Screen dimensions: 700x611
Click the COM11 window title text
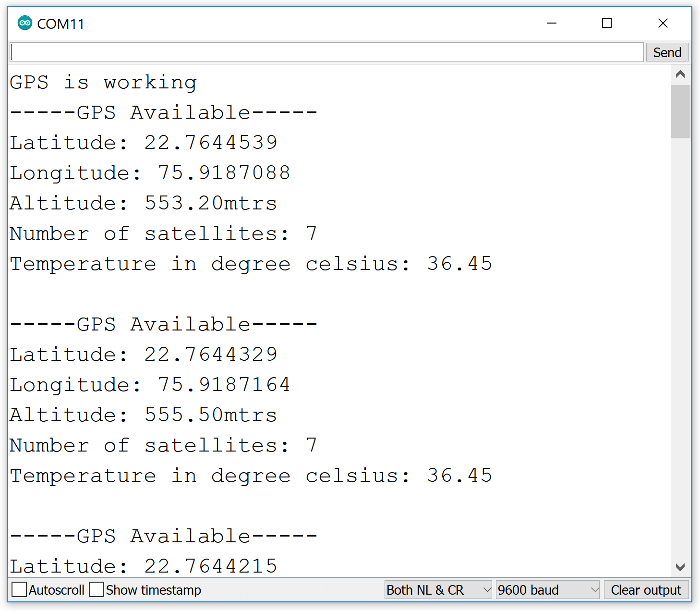point(60,24)
